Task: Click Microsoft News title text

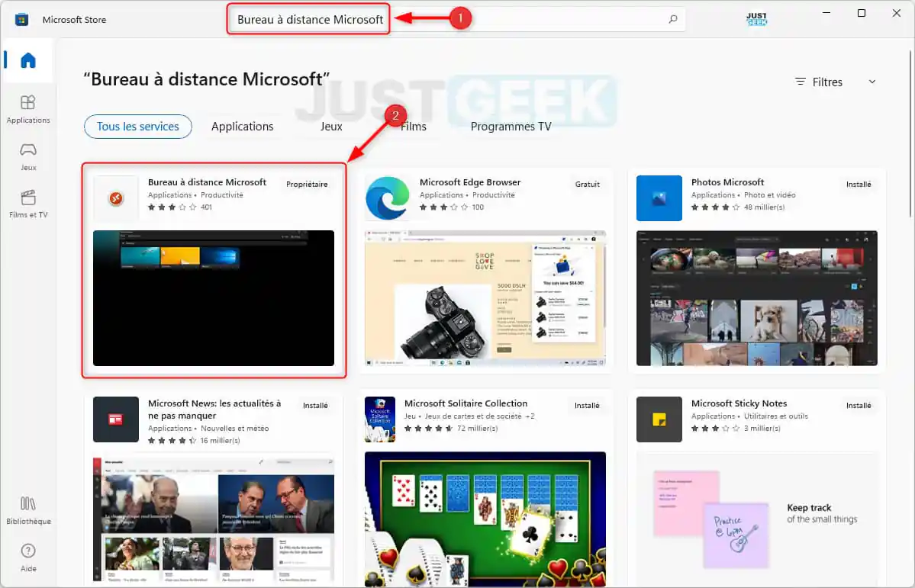Action: [214, 410]
